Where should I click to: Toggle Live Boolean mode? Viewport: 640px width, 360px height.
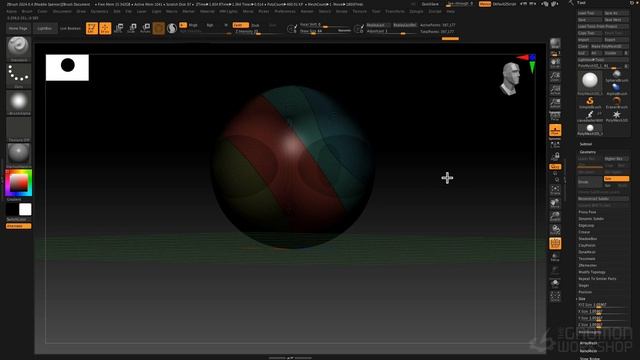coord(70,29)
